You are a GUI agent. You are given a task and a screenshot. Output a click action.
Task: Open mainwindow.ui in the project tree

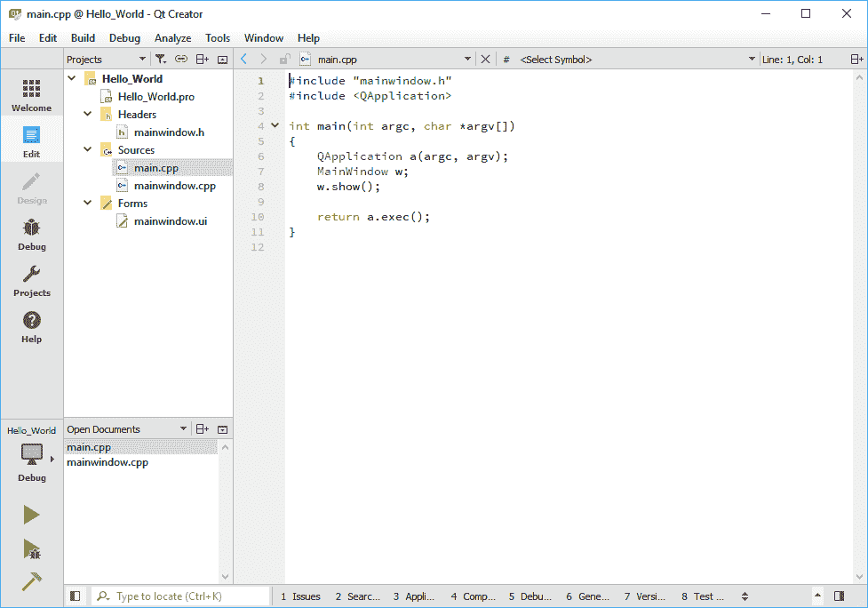click(x=170, y=221)
